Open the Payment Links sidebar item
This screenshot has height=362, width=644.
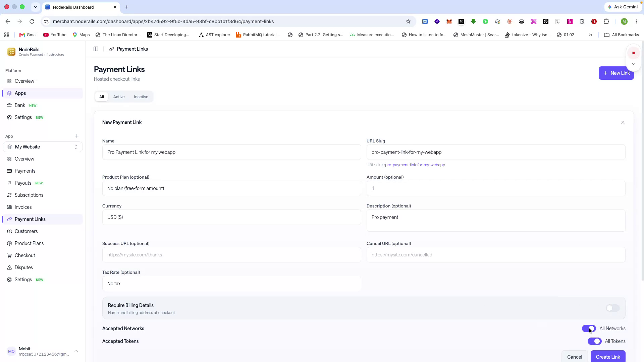[x=43, y=219]
